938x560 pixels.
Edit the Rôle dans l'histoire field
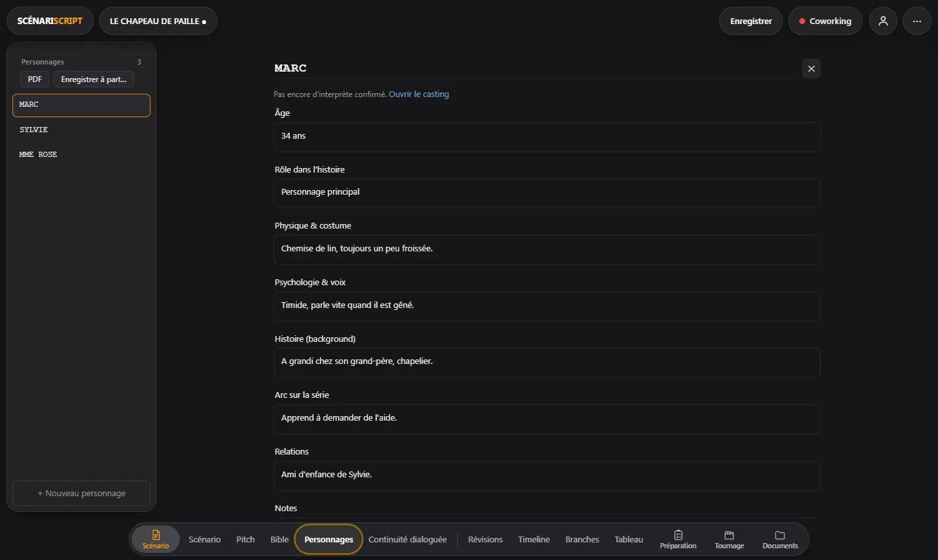pos(547,193)
